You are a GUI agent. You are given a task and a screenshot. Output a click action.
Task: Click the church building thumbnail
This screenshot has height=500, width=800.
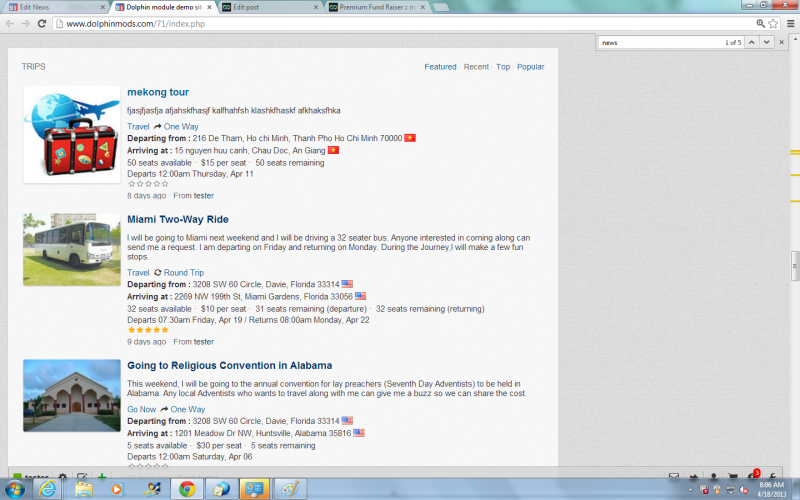tap(72, 395)
